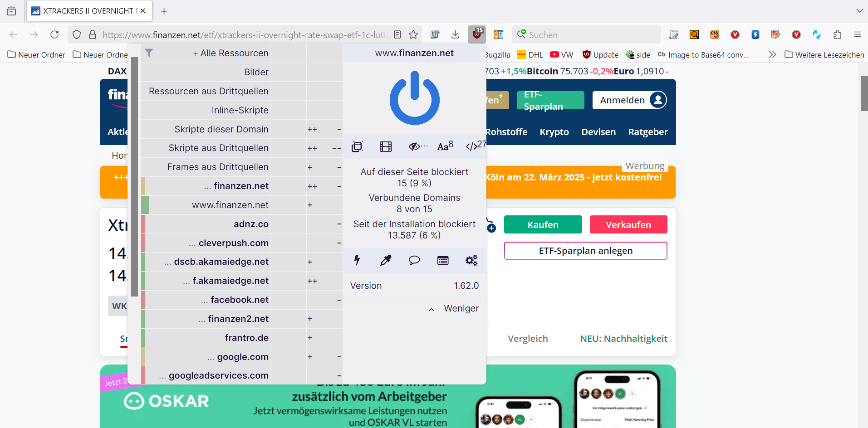Activate uBlock element zapper lightning icon
Image resolution: width=868 pixels, height=428 pixels.
(357, 260)
